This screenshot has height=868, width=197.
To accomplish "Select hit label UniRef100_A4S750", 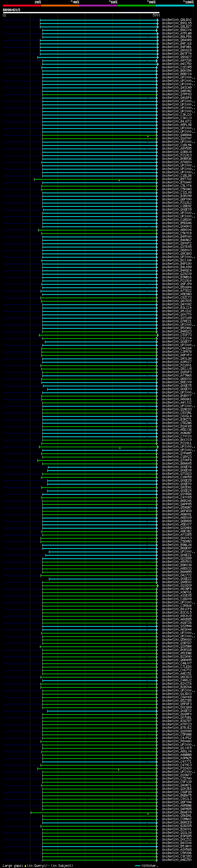I will click(x=176, y=64).
